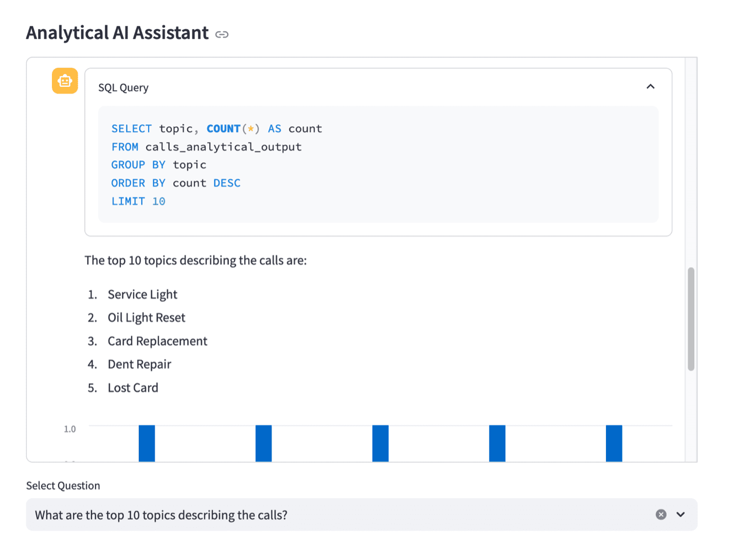
Task: Click the 1.0 axis label on the chart
Action: [70, 429]
